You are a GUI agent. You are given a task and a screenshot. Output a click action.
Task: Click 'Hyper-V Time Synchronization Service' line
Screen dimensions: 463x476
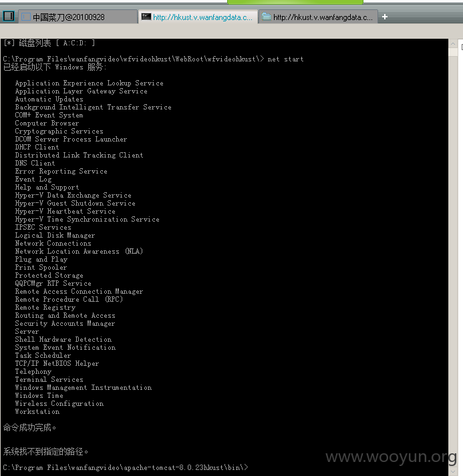click(x=88, y=219)
